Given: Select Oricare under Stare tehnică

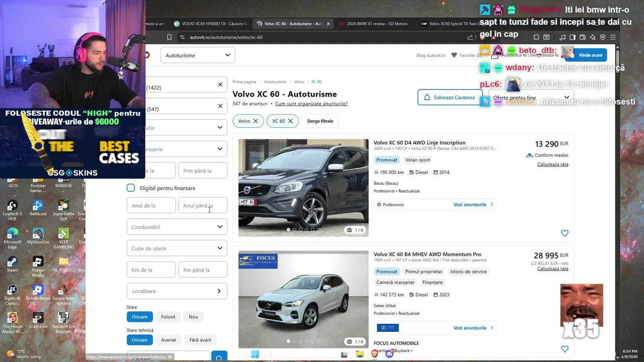Looking at the screenshot, I should point(140,340).
